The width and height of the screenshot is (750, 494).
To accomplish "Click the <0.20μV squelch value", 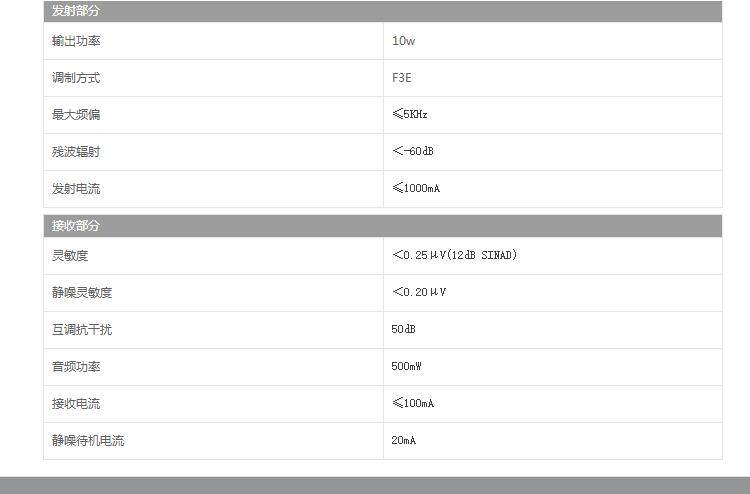I will coord(419,293).
